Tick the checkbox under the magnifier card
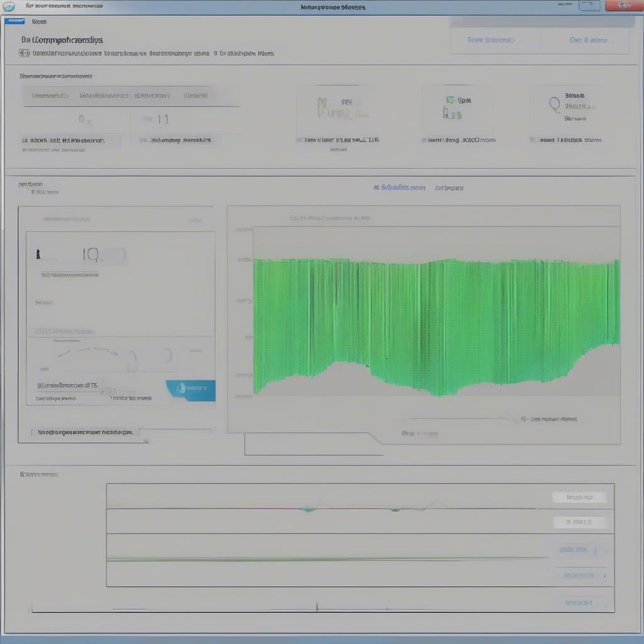The width and height of the screenshot is (644, 644). click(x=533, y=140)
